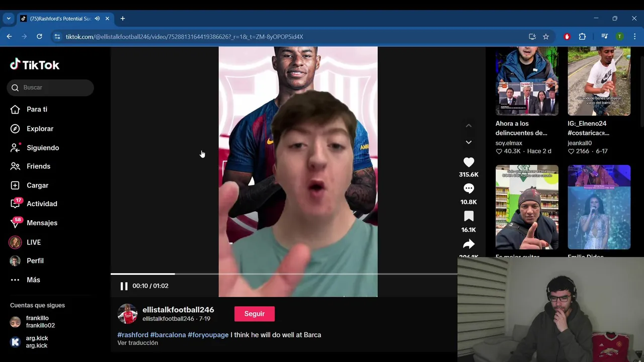This screenshot has height=362, width=644.
Task: Click the Seguir button
Action: 255,314
